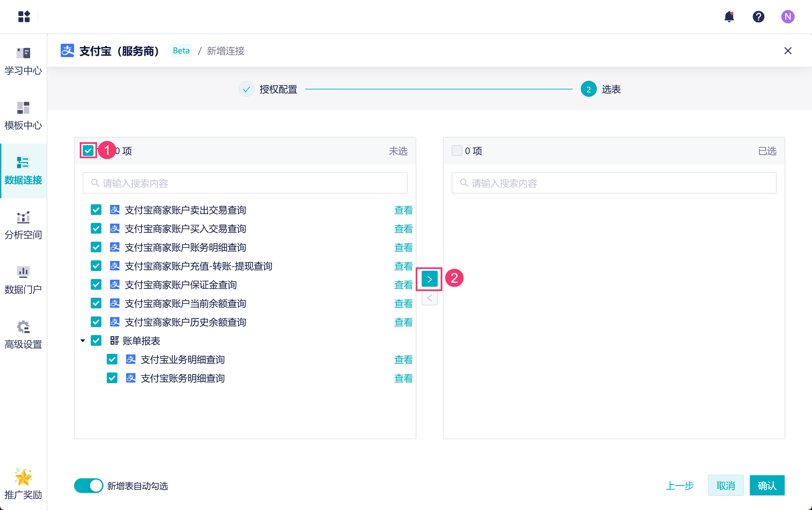This screenshot has width=812, height=510.
Task: Collapse the 账单报表 tree group
Action: 83,341
